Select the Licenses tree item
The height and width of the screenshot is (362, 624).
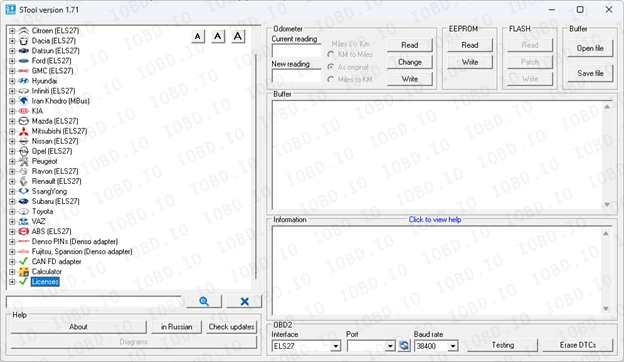coord(45,282)
